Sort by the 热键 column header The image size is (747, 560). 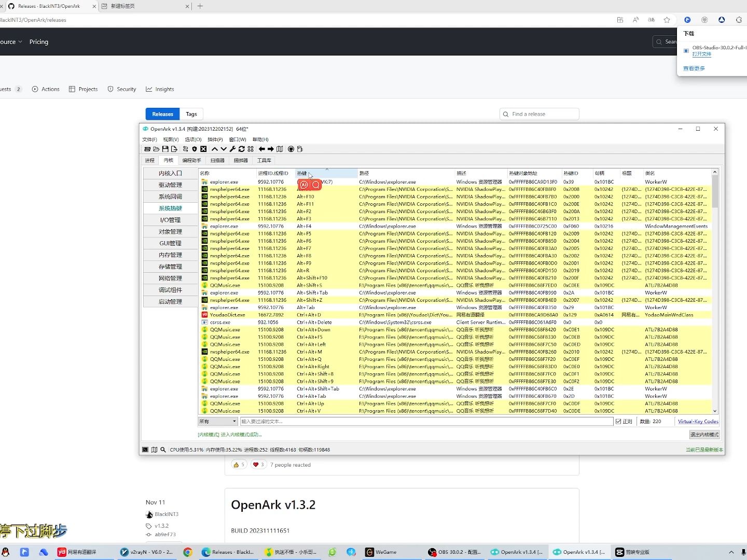pyautogui.click(x=326, y=173)
